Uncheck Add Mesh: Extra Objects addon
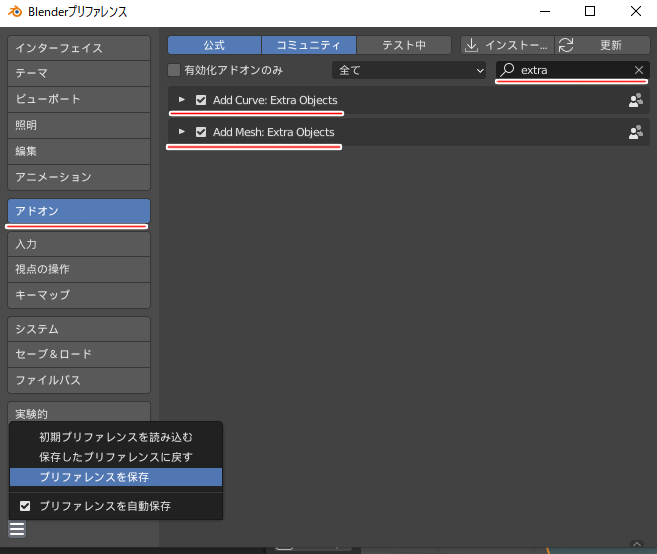The image size is (657, 554). [x=201, y=132]
